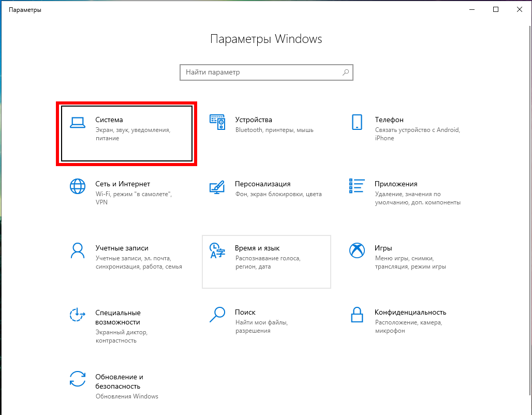Click the Приложения heading text
This screenshot has height=415, width=532.
(396, 184)
